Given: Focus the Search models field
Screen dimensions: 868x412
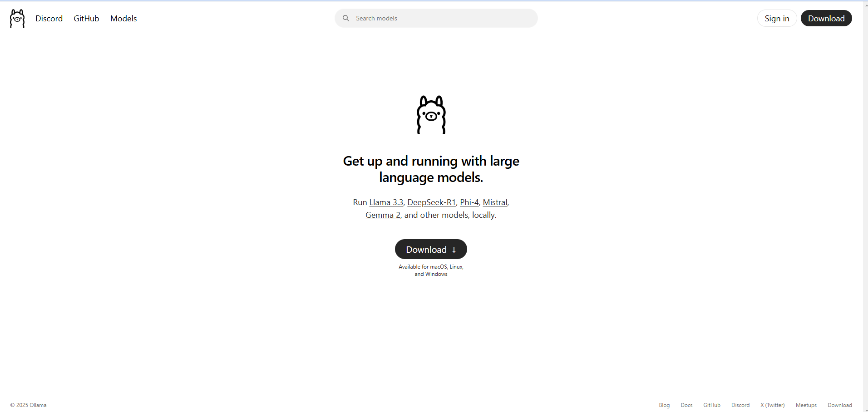Looking at the screenshot, I should [x=436, y=18].
